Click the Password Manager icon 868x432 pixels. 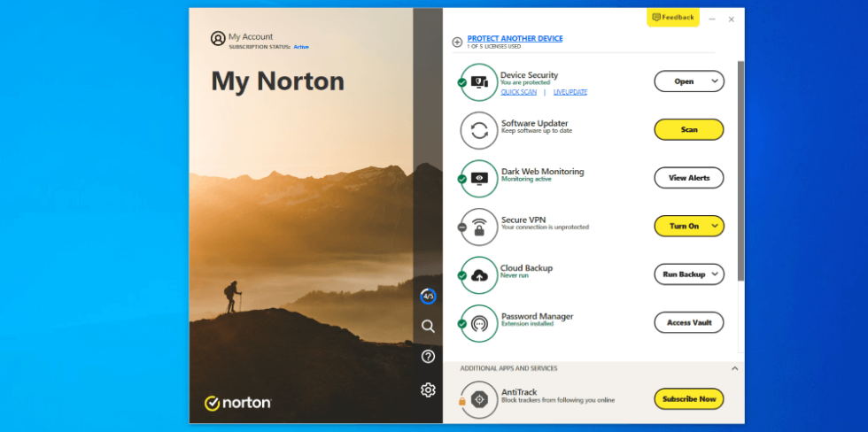click(x=479, y=323)
